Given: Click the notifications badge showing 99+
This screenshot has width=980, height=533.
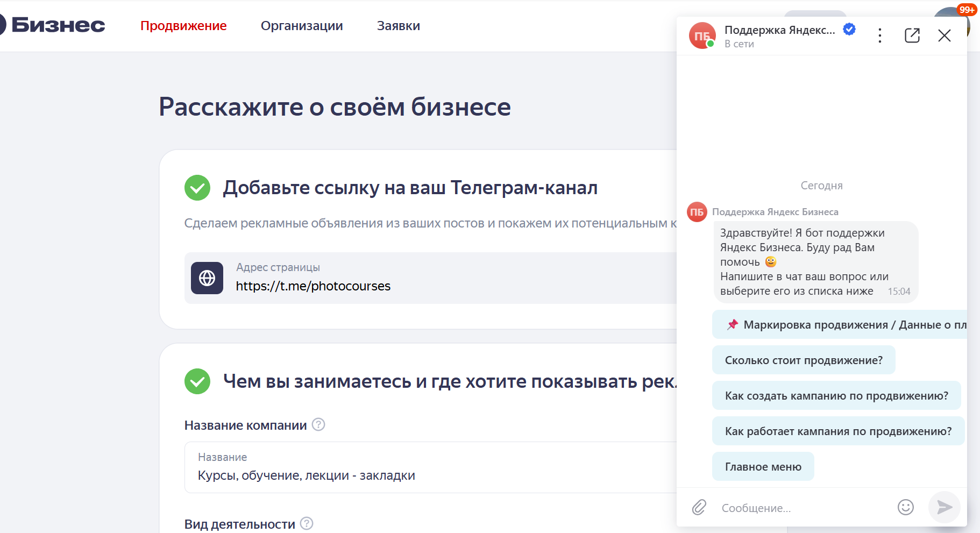Looking at the screenshot, I should (x=967, y=10).
